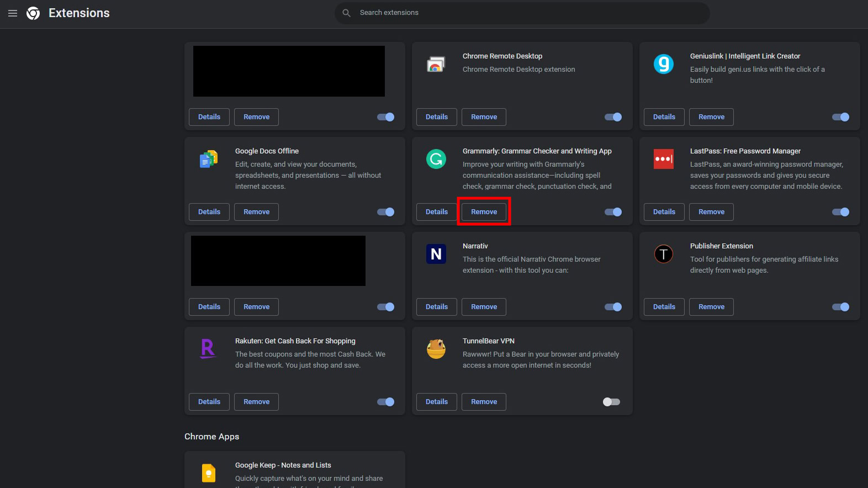Viewport: 868px width, 488px height.
Task: Turn off the Geniuslink extension toggle
Action: click(x=841, y=117)
